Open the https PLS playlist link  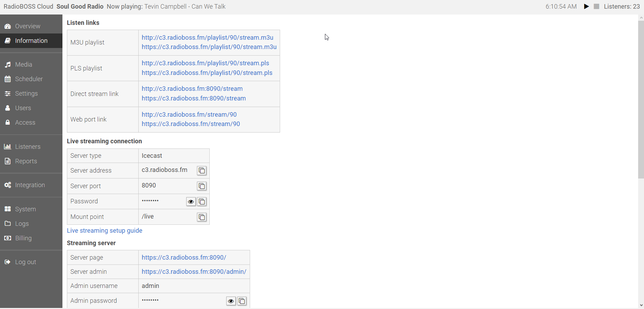(x=207, y=73)
